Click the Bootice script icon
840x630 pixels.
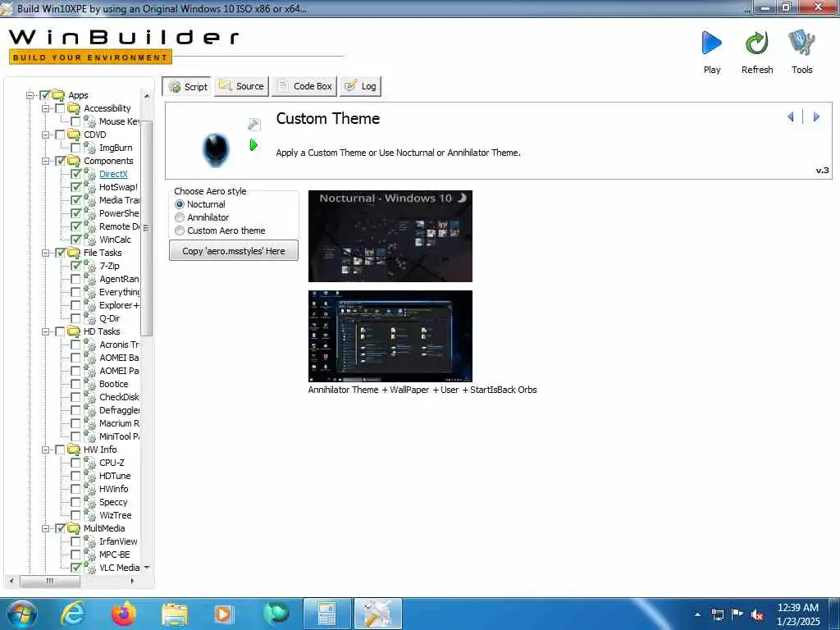[89, 384]
